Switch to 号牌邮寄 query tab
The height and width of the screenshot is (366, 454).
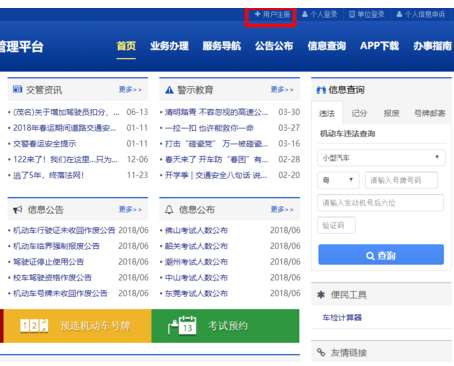click(429, 113)
